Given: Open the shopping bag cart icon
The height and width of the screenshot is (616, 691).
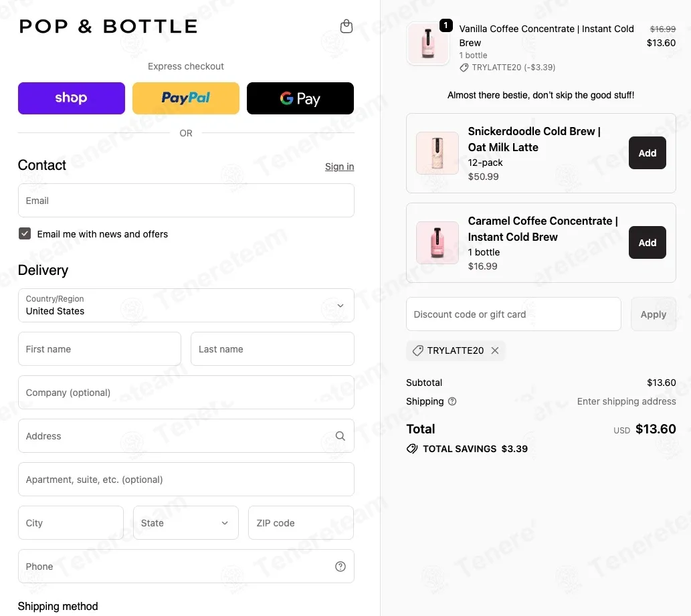Looking at the screenshot, I should tap(347, 27).
